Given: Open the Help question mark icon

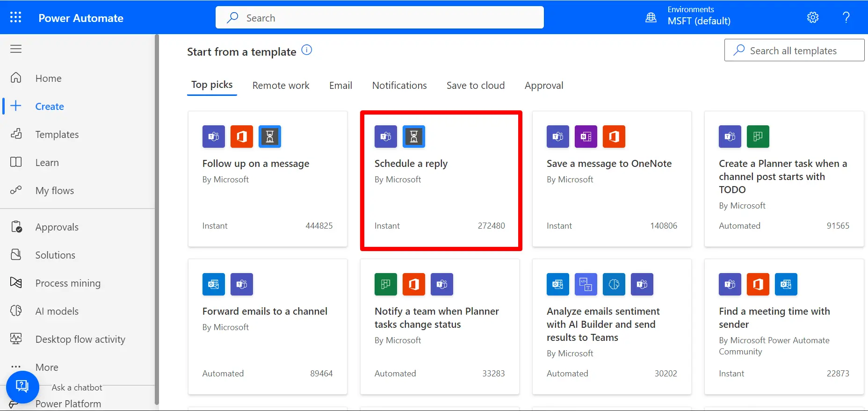Looking at the screenshot, I should [846, 17].
